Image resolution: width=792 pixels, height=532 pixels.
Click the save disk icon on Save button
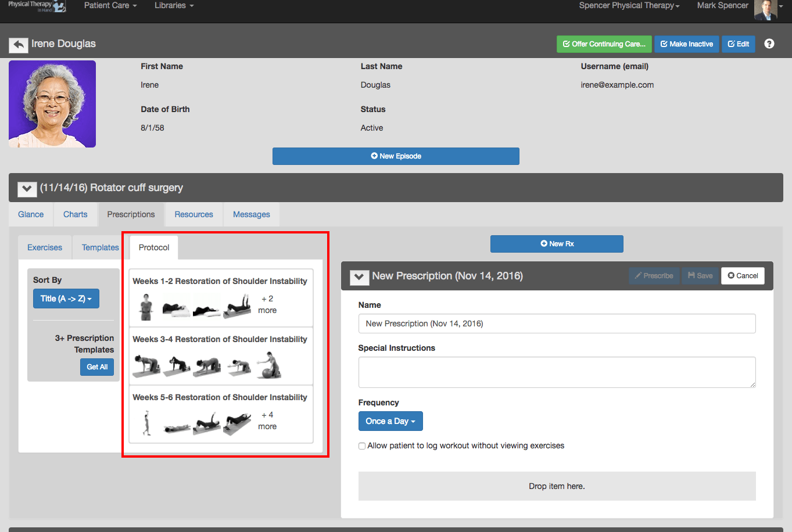tap(691, 276)
